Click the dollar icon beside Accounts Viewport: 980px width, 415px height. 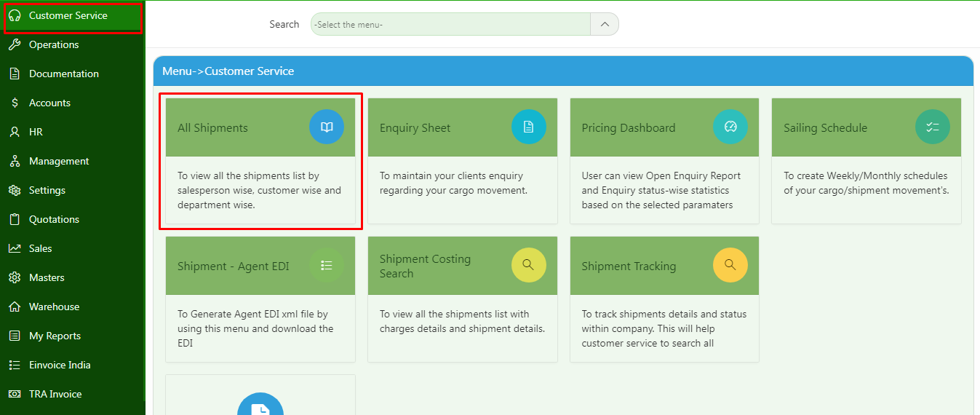click(15, 103)
